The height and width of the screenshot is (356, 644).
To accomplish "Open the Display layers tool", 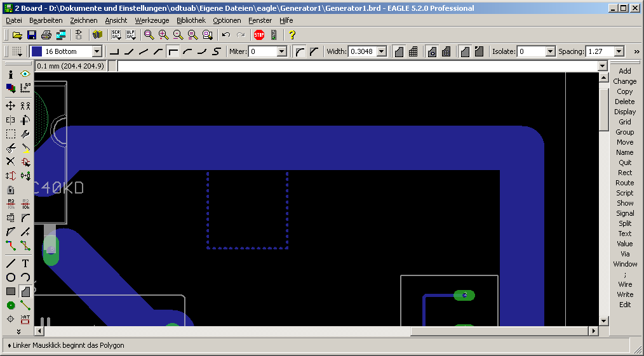I will pos(11,88).
